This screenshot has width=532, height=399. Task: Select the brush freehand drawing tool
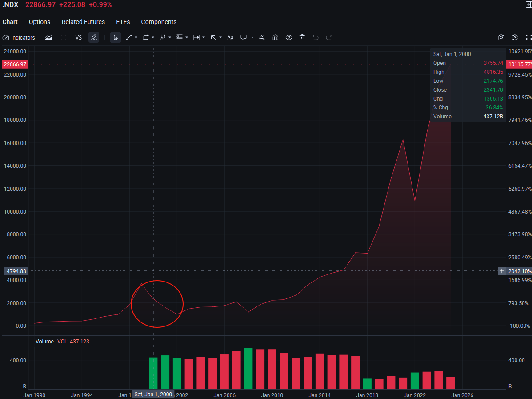(x=262, y=38)
